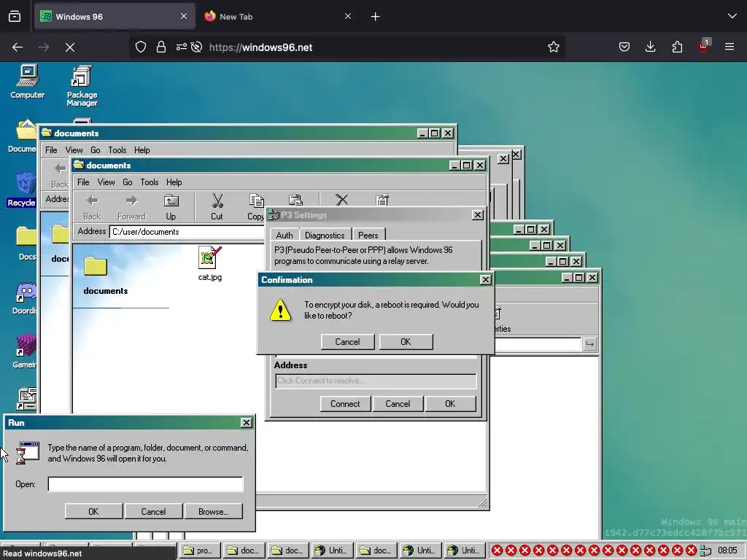Click Cancel in the Run dialog
Viewport: 747px width, 560px height.
(x=153, y=511)
